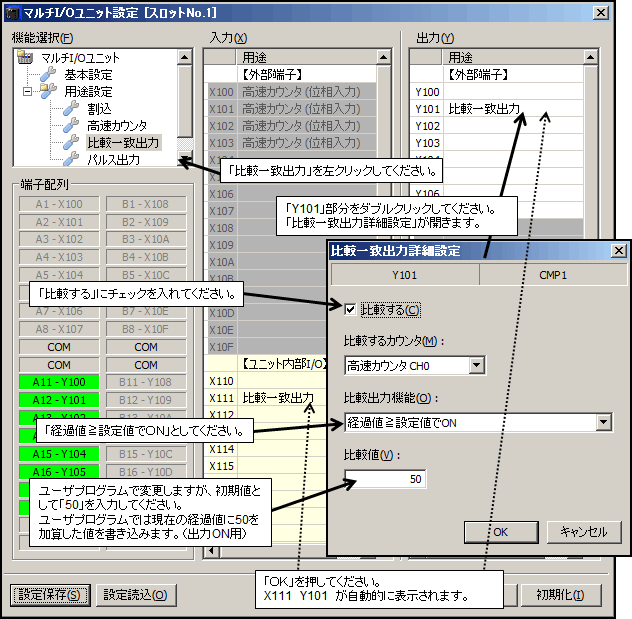Click the マルチI/Oユニット root icon in tree
Image resolution: width=632 pixels, height=619 pixels.
click(26, 58)
